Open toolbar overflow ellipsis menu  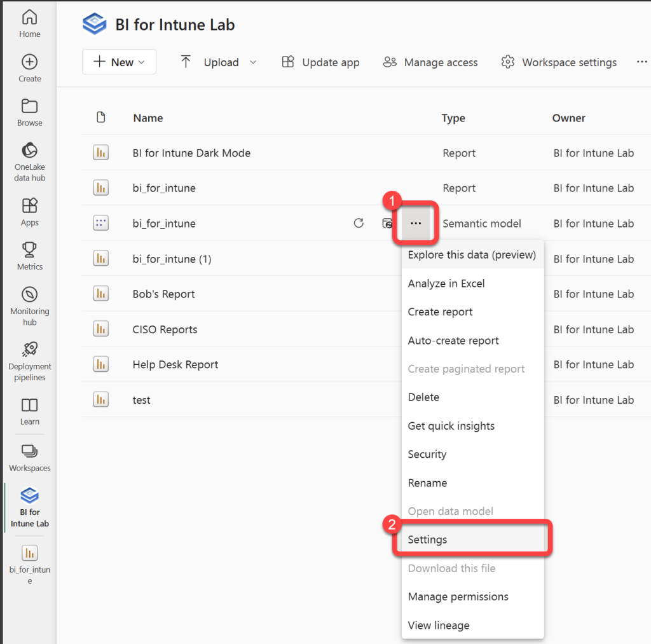pos(641,62)
